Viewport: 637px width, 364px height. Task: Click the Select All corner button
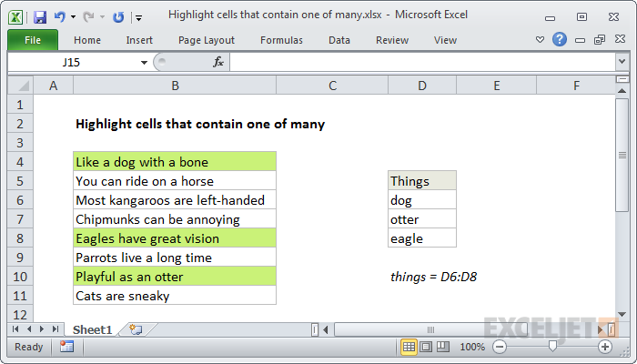click(x=20, y=86)
